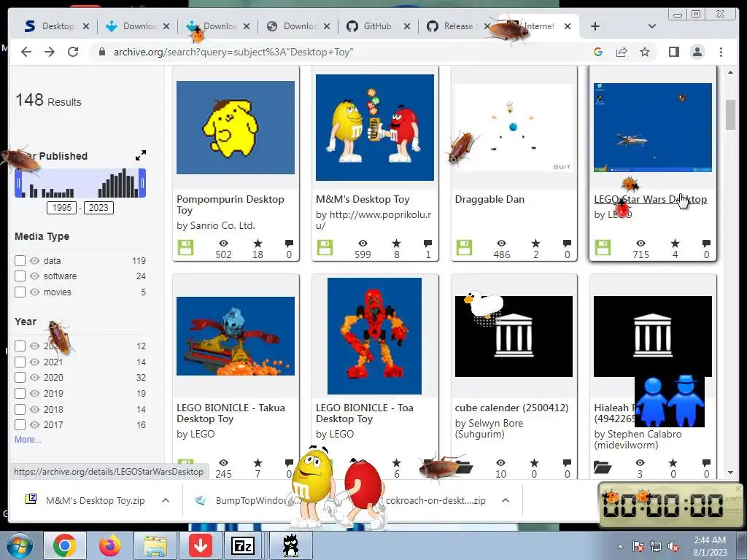Click the page vertical scrollbar thumb
This screenshot has height=560, width=747.
point(730,114)
